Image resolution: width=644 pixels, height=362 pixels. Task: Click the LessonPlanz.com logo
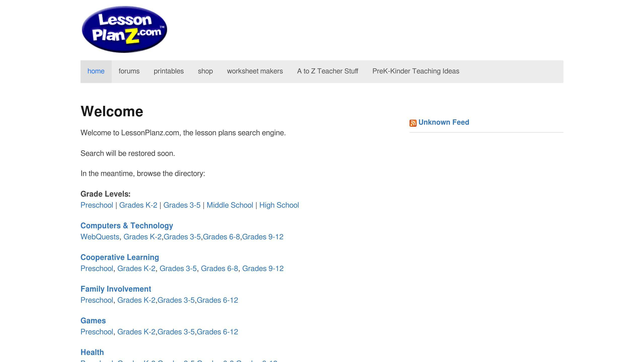pyautogui.click(x=125, y=29)
